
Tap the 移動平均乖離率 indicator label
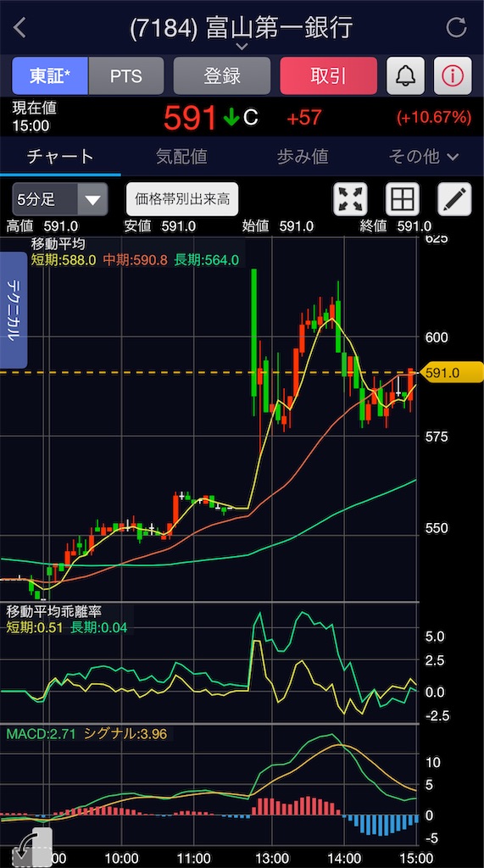53,612
